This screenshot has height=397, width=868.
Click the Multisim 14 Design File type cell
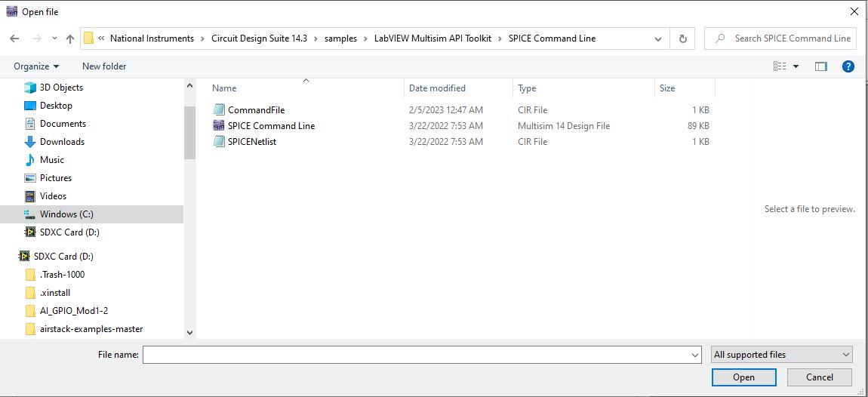[564, 126]
